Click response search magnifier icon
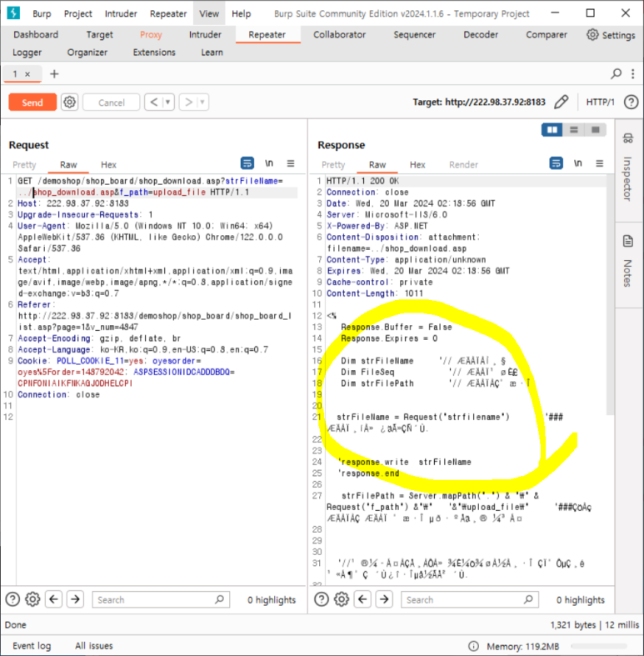Image resolution: width=644 pixels, height=656 pixels. click(528, 599)
